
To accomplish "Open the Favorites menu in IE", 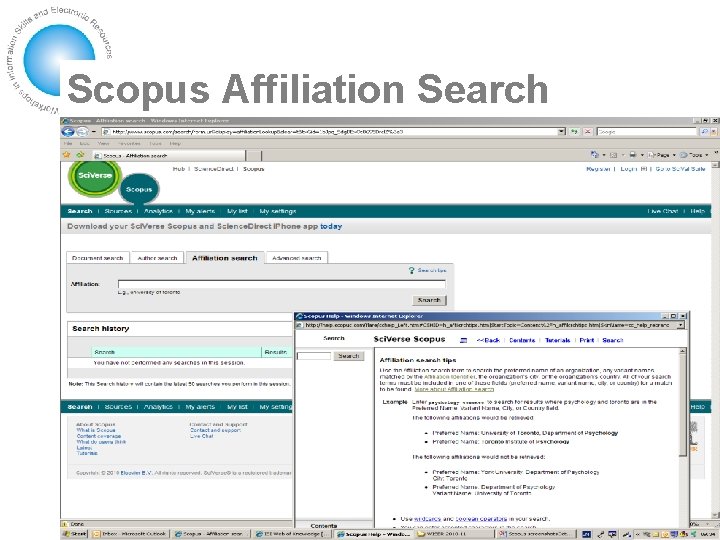I will click(x=129, y=144).
